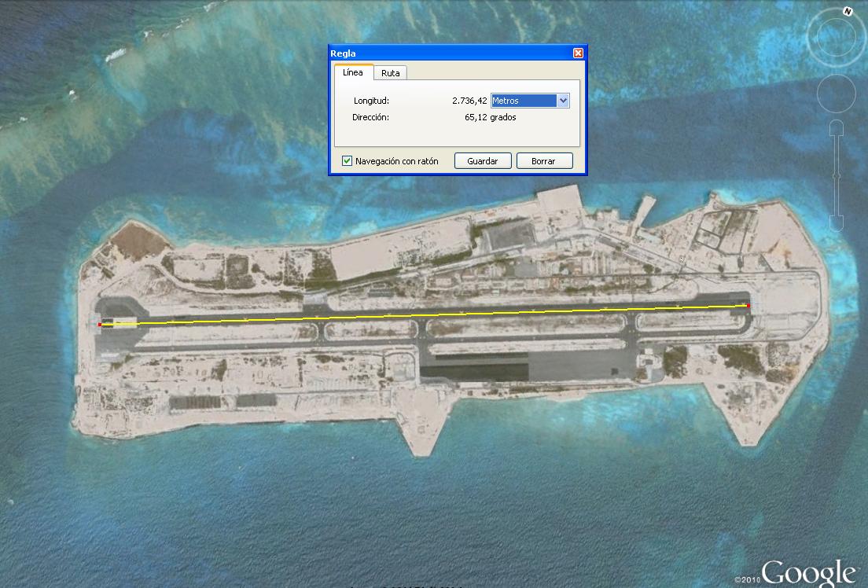The height and width of the screenshot is (588, 868).
Task: Close the Regla dialog
Action: click(578, 53)
